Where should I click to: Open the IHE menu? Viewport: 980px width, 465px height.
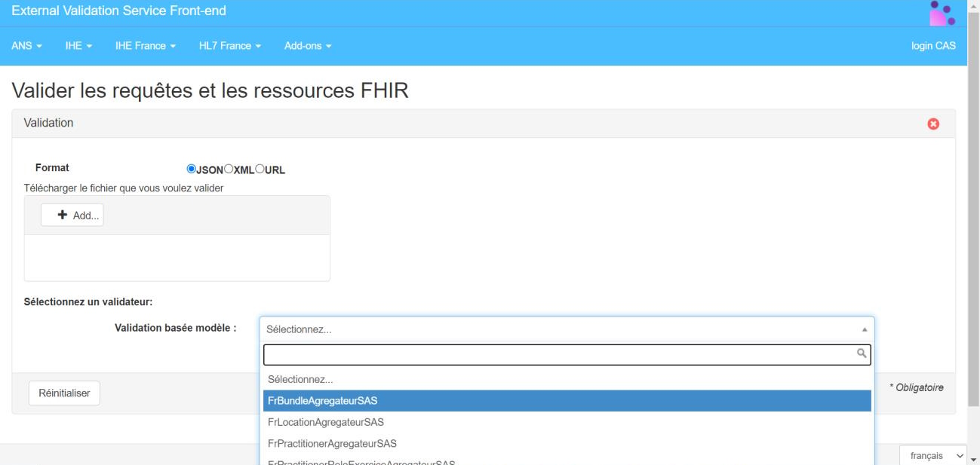(x=78, y=46)
